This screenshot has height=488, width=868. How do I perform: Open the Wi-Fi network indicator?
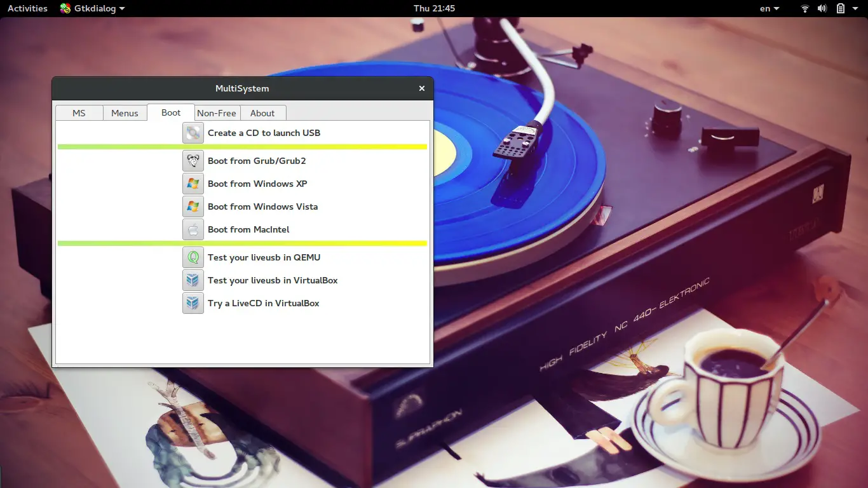[x=804, y=8]
